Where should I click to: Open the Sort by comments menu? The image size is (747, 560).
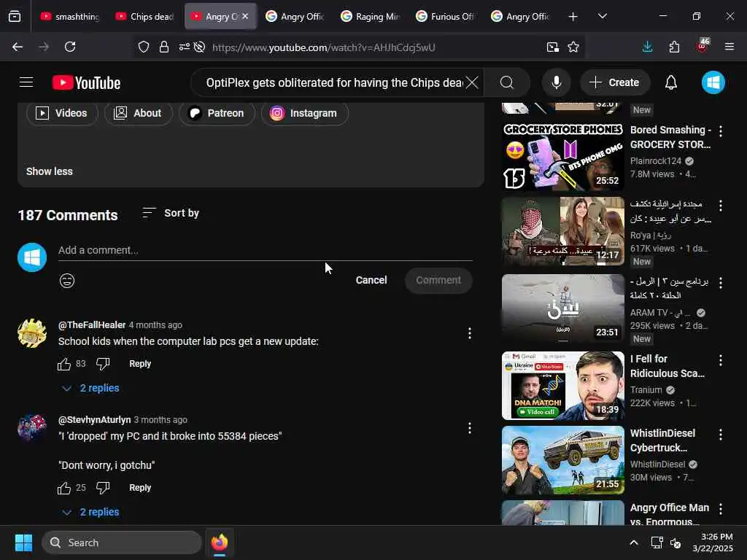pos(171,214)
